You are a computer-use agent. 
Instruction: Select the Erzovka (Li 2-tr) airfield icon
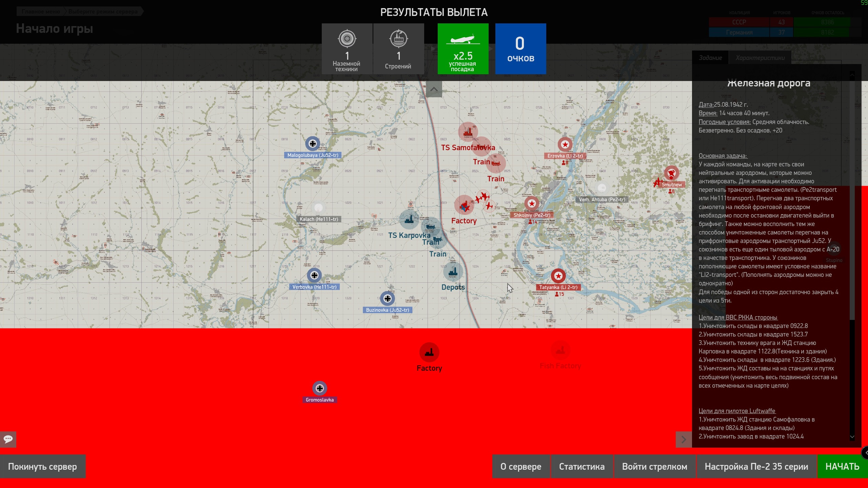coord(565,145)
